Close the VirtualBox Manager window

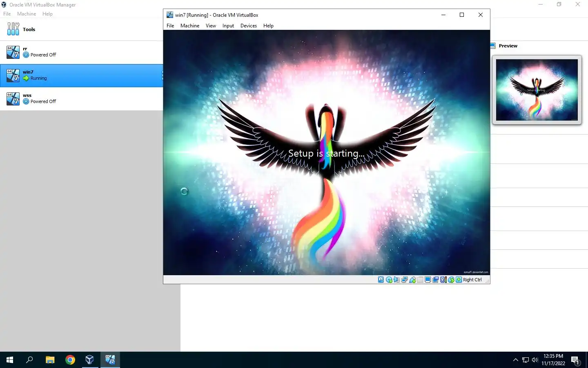[578, 4]
